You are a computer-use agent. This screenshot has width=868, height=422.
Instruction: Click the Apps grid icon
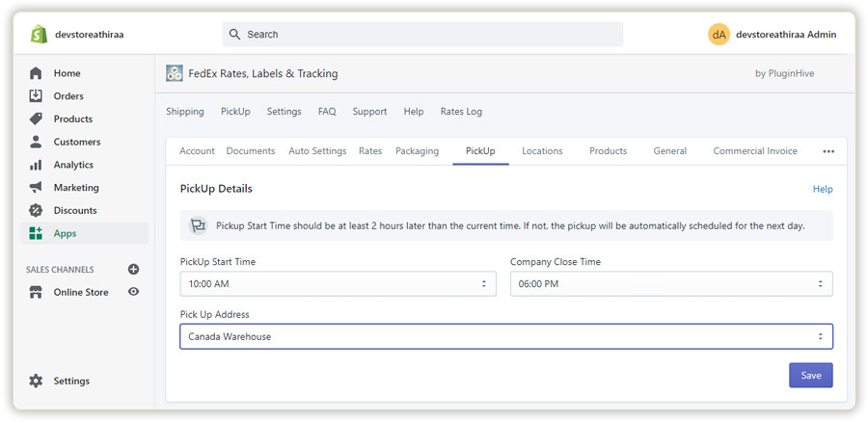pos(36,233)
